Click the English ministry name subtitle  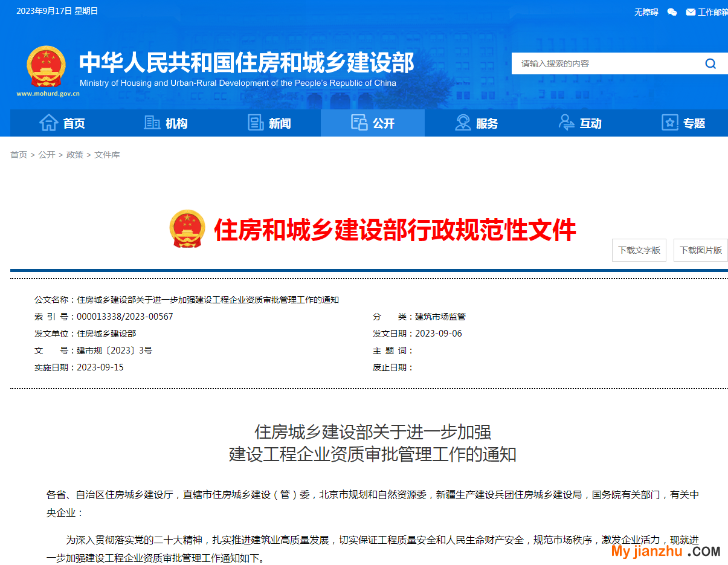point(238,83)
